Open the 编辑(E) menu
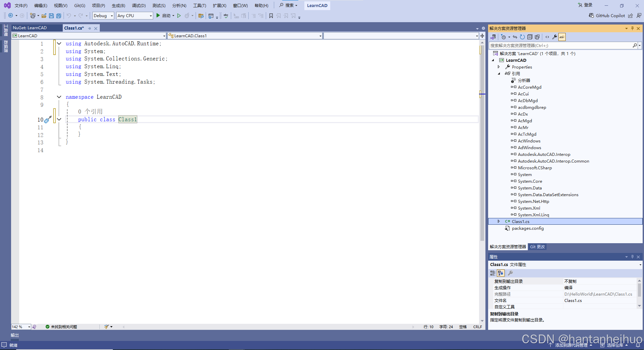 (41, 5)
